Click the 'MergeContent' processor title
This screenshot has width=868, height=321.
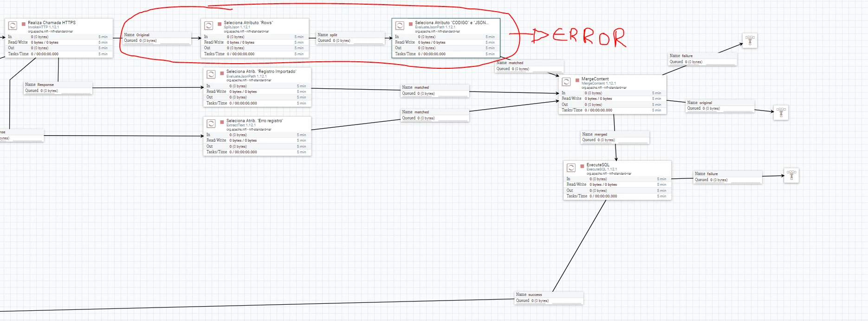point(595,79)
